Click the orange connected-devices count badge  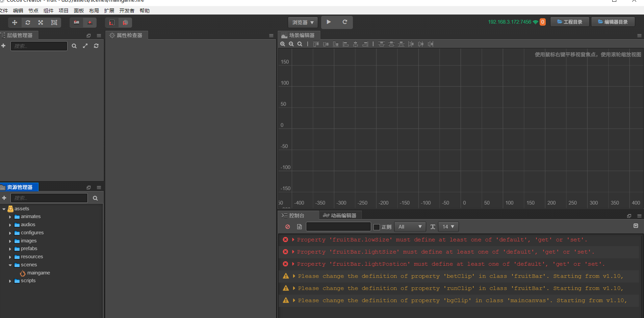coord(543,22)
